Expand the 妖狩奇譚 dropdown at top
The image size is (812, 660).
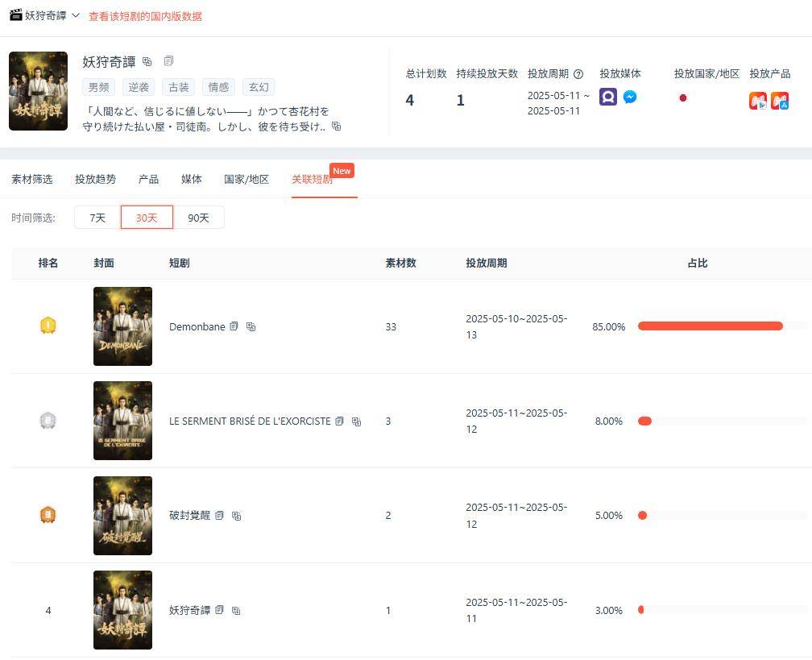pos(75,15)
